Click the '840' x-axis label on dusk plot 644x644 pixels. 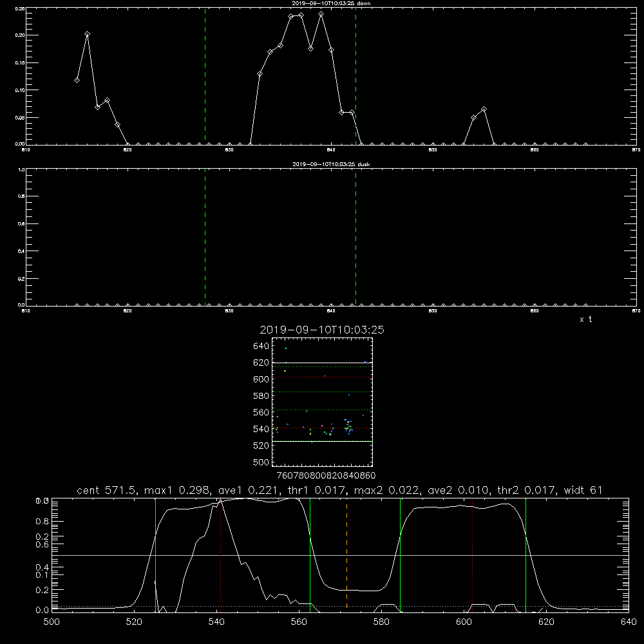coord(331,311)
